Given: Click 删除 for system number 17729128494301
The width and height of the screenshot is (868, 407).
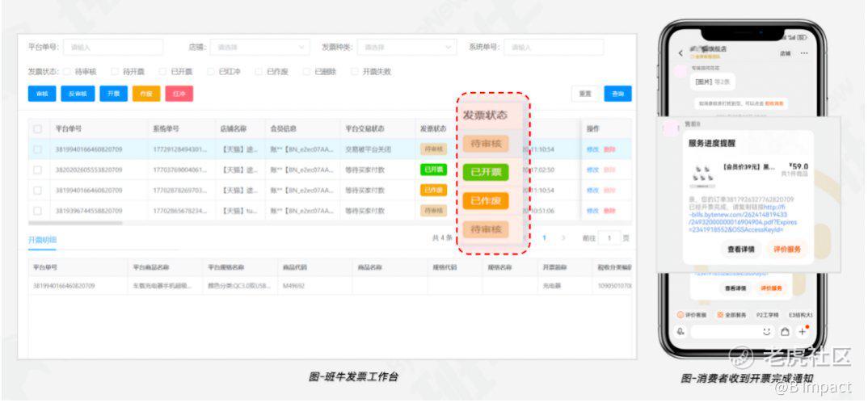Looking at the screenshot, I should click(609, 149).
